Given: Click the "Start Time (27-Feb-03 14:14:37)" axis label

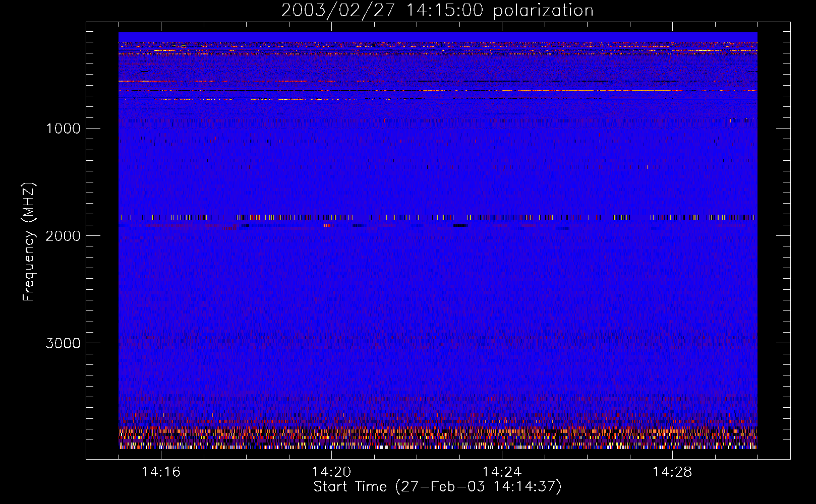Looking at the screenshot, I should (437, 487).
